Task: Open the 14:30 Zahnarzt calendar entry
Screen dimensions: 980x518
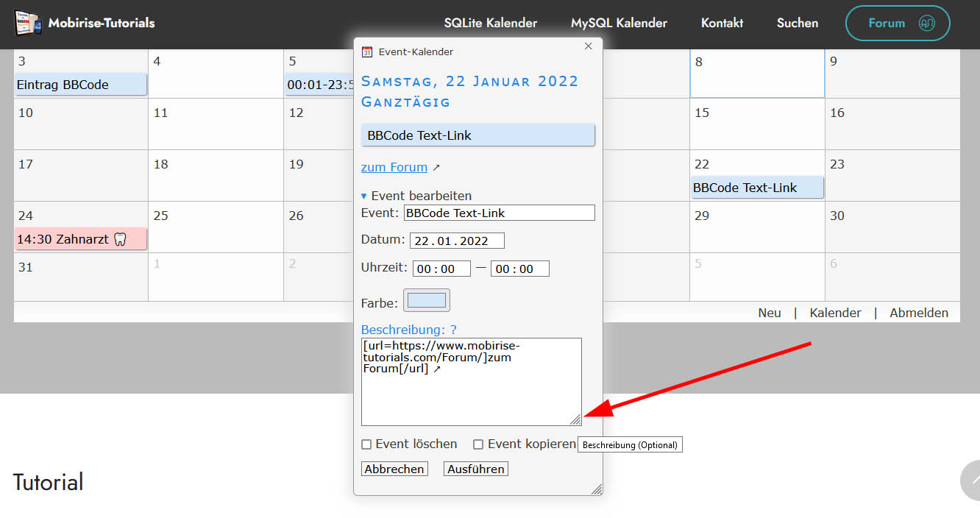Action: pos(81,239)
